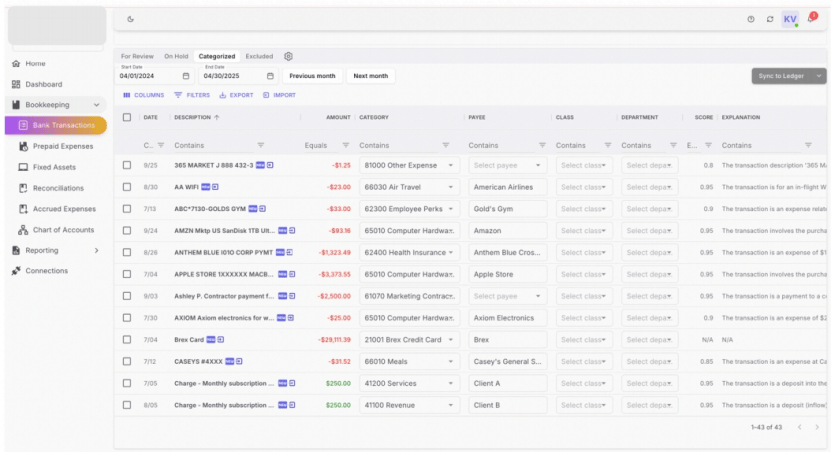Screen dimensions: 831x453
Task: Click the Payee filter Contains field
Action: click(500, 145)
